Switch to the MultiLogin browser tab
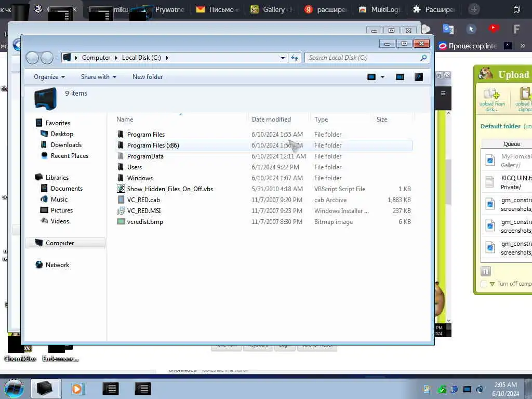 (380, 9)
